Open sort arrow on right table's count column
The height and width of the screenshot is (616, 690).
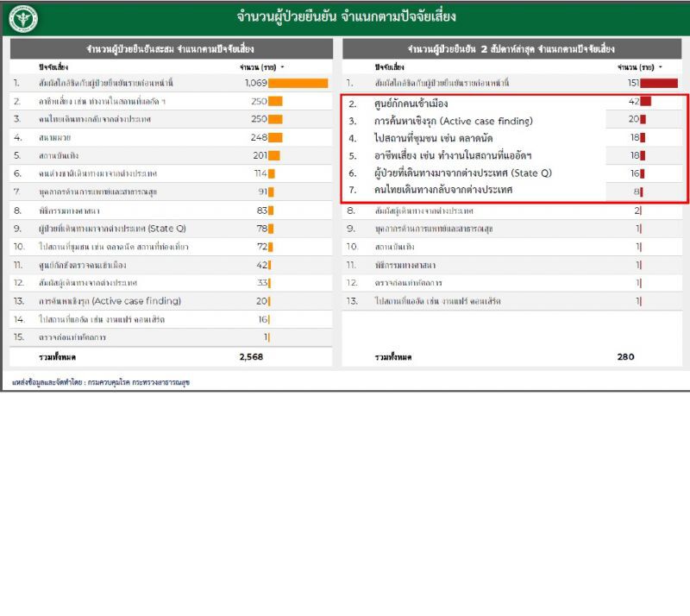[660, 67]
